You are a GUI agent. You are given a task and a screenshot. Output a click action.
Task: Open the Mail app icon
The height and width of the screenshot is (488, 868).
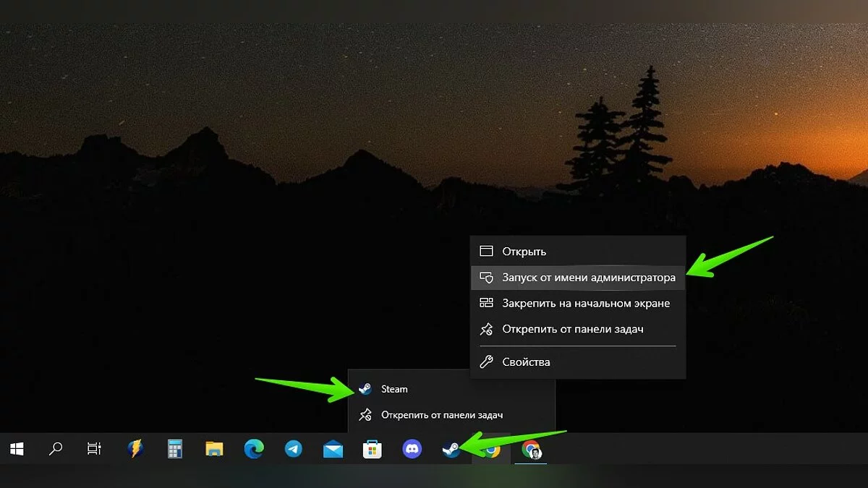[333, 449]
